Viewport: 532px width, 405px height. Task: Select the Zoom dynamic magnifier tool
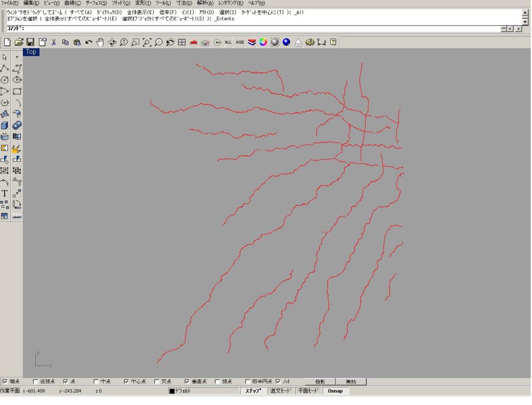pyautogui.click(x=124, y=42)
